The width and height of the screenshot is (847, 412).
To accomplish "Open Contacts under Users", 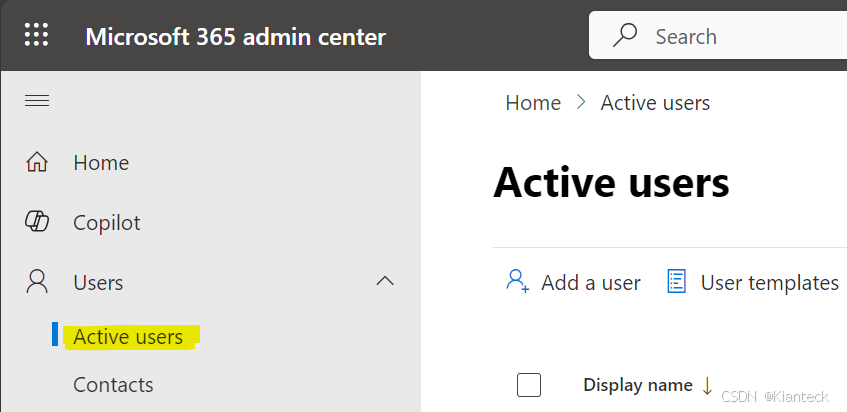I will point(113,384).
